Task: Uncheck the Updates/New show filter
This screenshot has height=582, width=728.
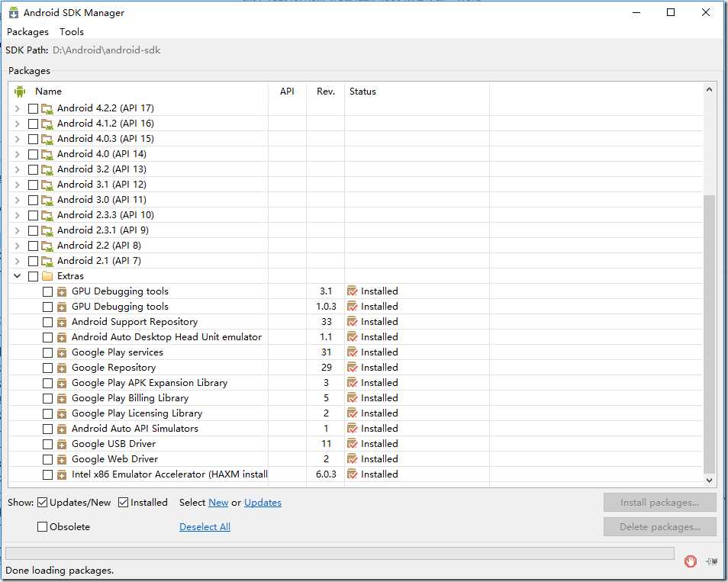Action: tap(42, 503)
